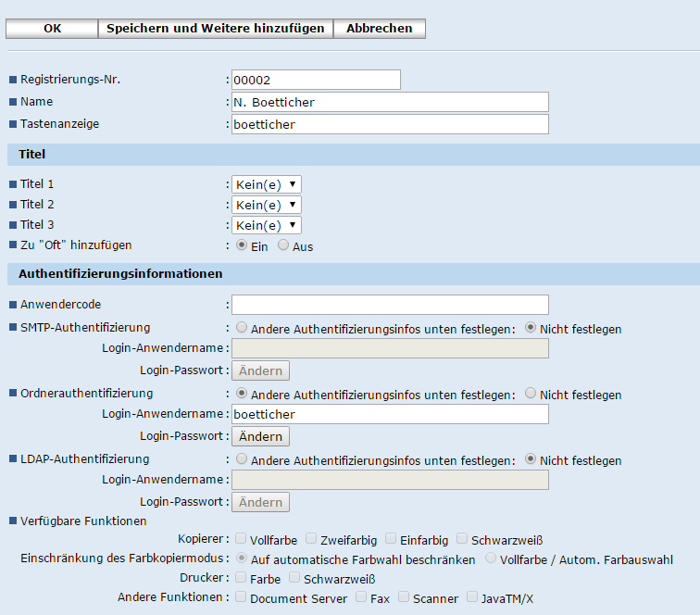Open the Titel 1 dropdown
The width and height of the screenshot is (700, 615).
267,184
